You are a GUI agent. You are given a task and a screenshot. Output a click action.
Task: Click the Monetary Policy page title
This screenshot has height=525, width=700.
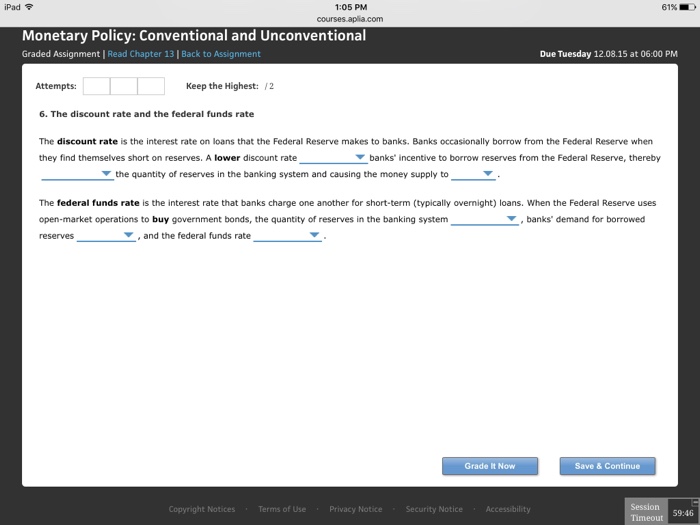[x=194, y=36]
